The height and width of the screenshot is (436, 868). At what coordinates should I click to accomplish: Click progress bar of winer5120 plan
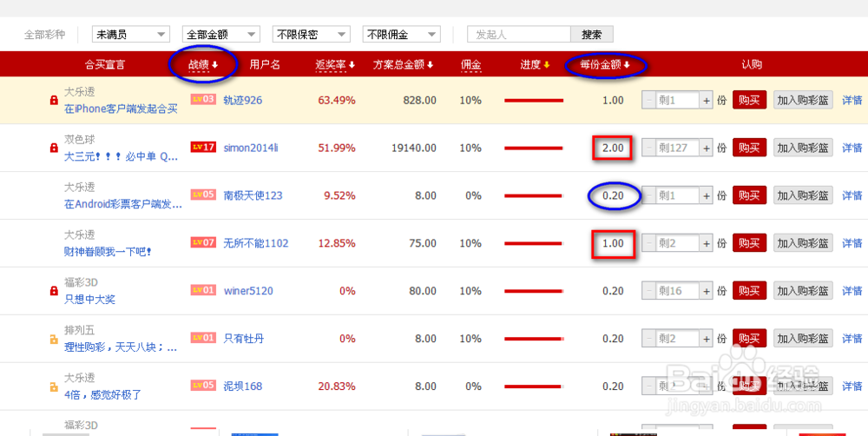click(534, 291)
